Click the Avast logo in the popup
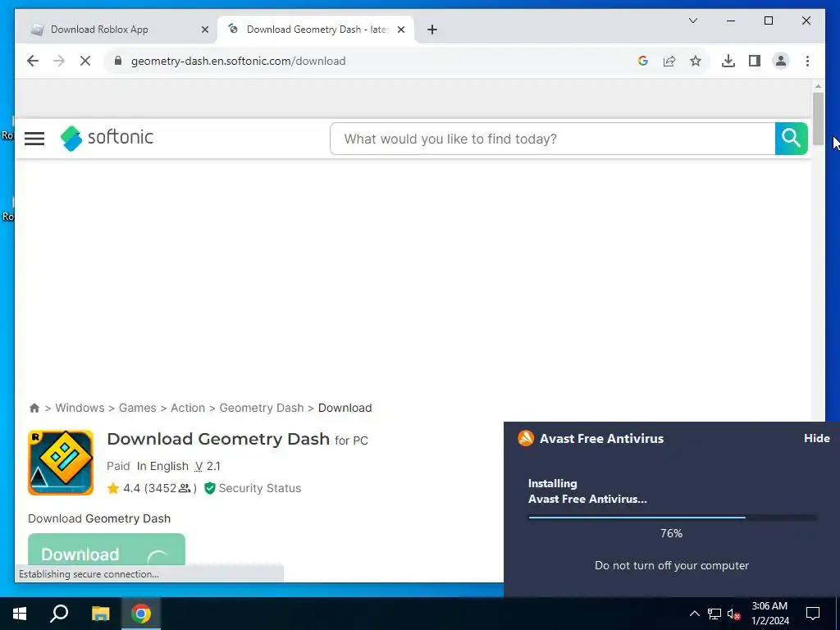Image resolution: width=840 pixels, height=630 pixels. [526, 438]
